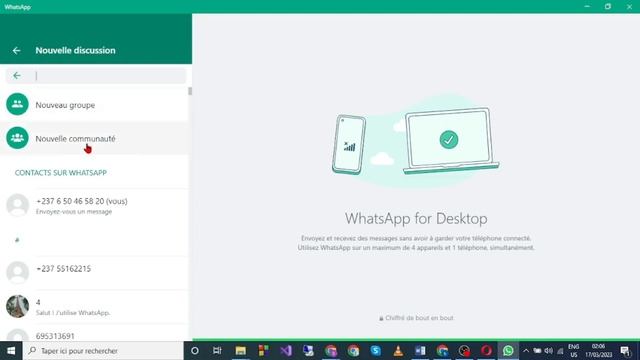Click Envoyez-vous un message subtitle
Screen dimensions: 640x360
pyautogui.click(x=74, y=212)
